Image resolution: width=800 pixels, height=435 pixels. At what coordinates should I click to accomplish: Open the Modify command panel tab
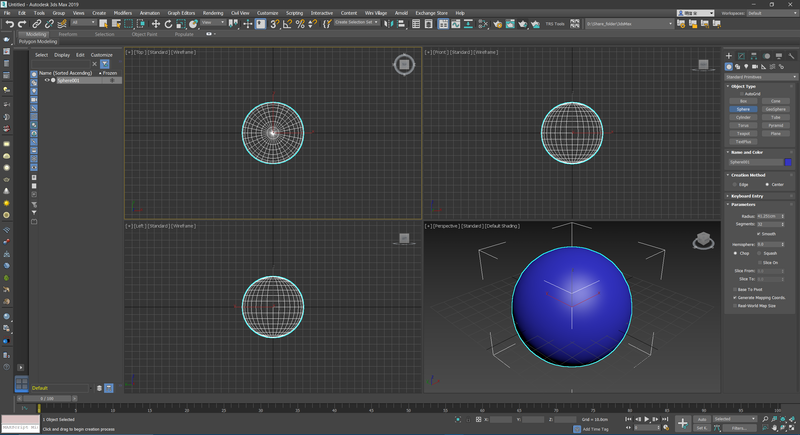[741, 56]
